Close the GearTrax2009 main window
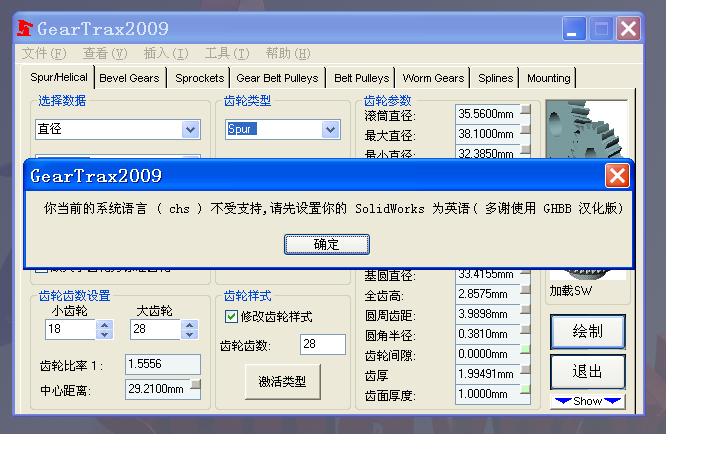 coord(628,29)
